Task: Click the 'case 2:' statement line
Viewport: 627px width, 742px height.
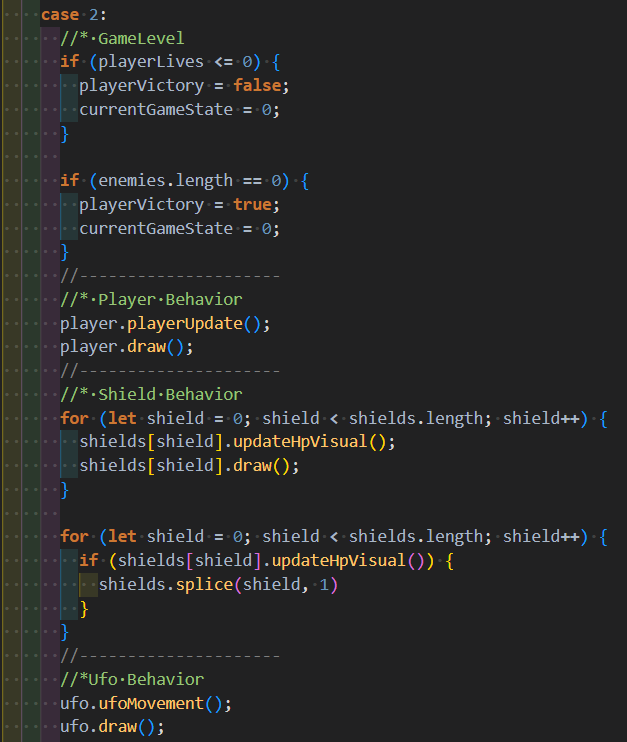Action: click(69, 14)
